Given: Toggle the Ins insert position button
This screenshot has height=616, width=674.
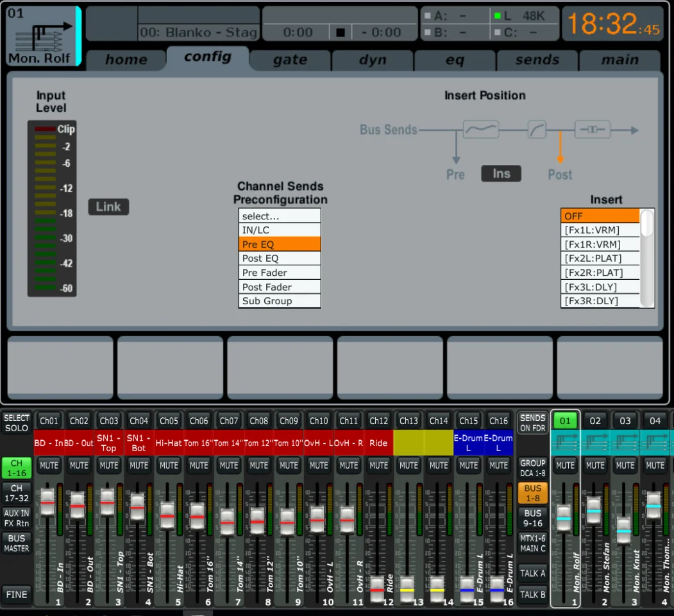Looking at the screenshot, I should pyautogui.click(x=501, y=174).
